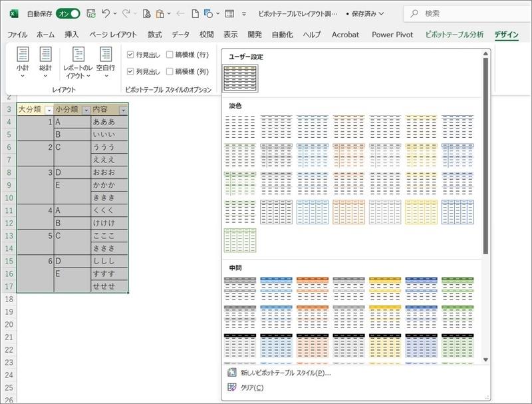Click the Shapes icon in quick access toolbar
Image resolution: width=532 pixels, height=404 pixels.
tap(208, 13)
